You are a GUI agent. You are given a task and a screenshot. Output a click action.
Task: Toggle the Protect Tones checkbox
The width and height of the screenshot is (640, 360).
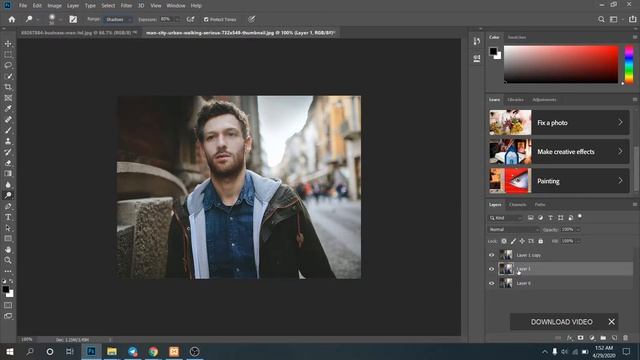coord(206,19)
